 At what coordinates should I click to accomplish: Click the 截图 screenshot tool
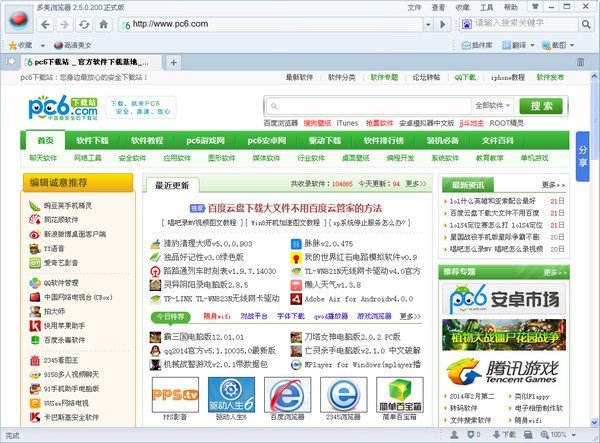tap(554, 45)
